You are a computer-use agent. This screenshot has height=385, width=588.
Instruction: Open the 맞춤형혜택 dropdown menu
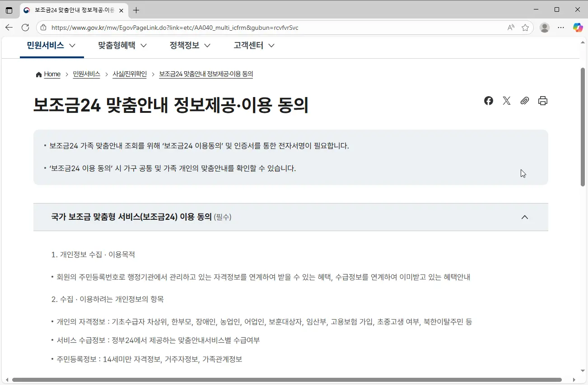[x=121, y=45]
